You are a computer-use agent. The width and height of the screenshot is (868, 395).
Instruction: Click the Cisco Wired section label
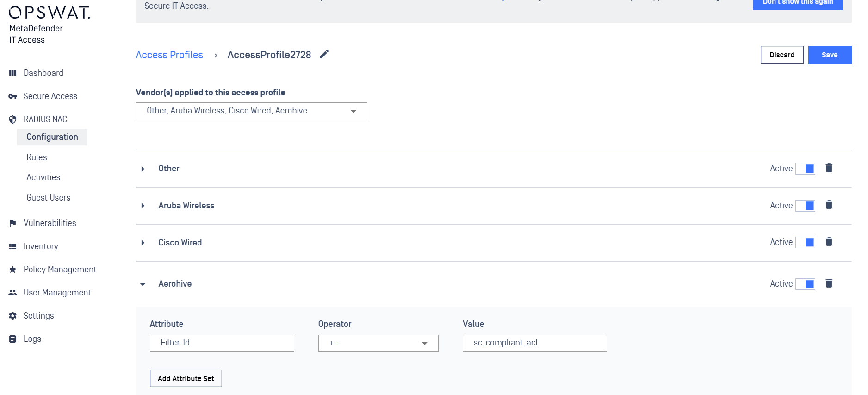click(x=180, y=243)
